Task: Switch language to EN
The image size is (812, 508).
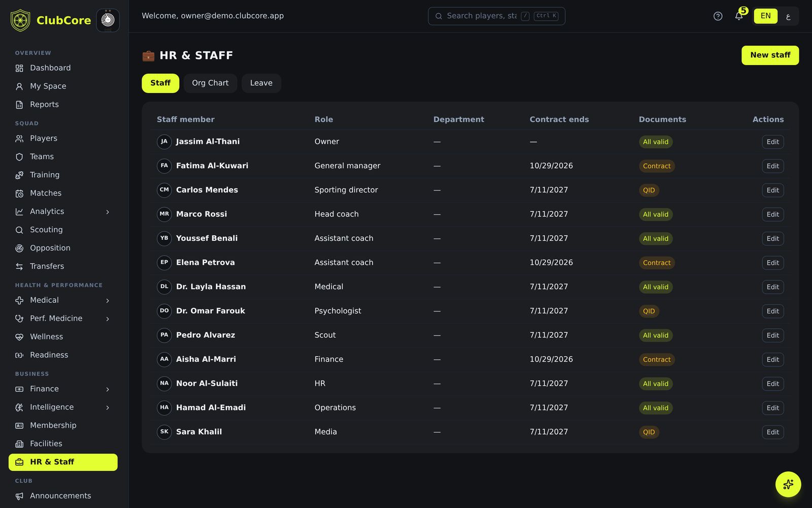Action: (765, 16)
